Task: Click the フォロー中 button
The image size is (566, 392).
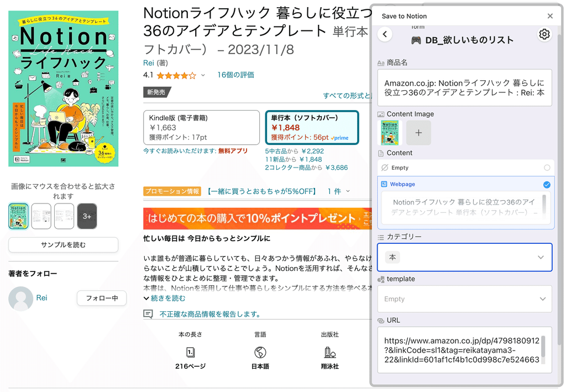Action: (102, 298)
